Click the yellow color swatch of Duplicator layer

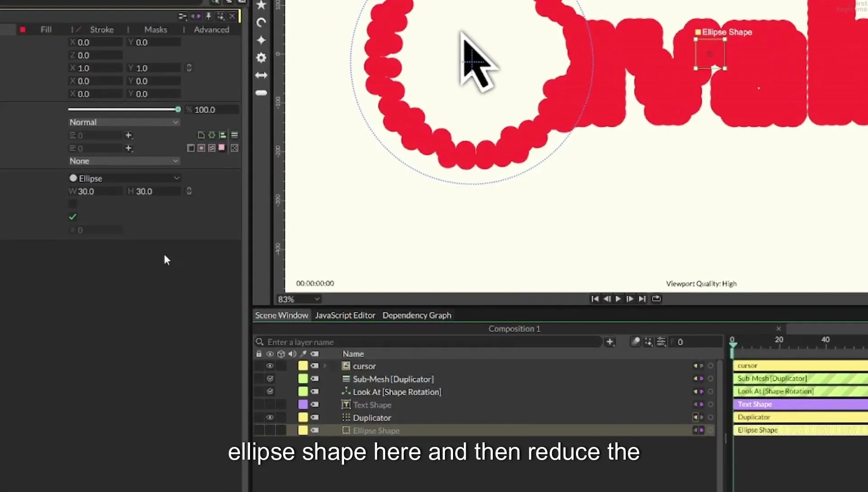pos(303,417)
